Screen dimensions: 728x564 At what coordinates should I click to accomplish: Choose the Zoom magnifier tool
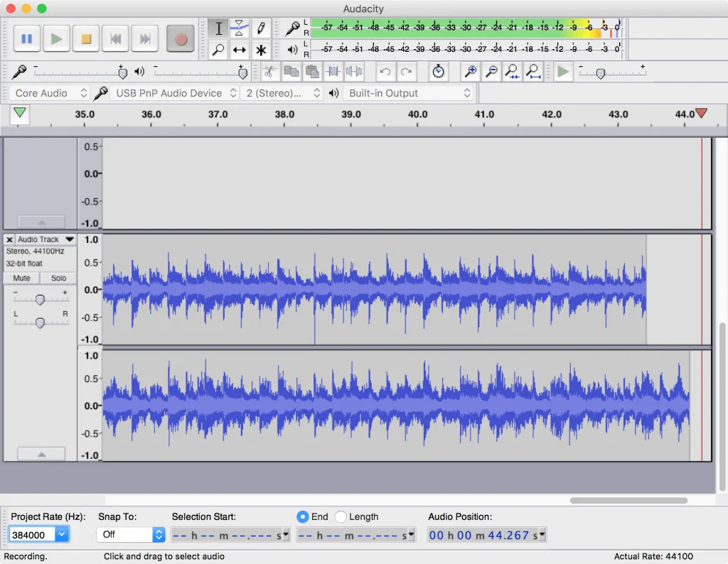pyautogui.click(x=218, y=50)
